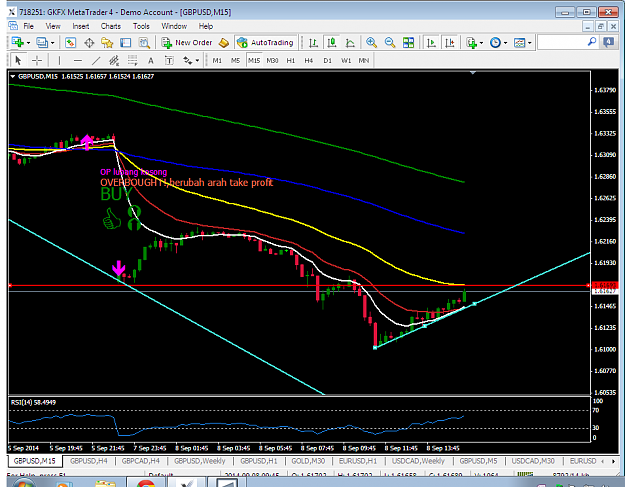Open the Tools menu
Image resolution: width=625 pixels, height=487 pixels.
click(x=141, y=26)
